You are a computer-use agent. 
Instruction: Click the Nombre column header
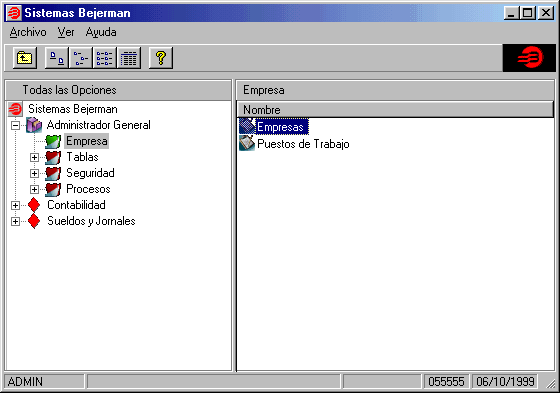[x=395, y=110]
